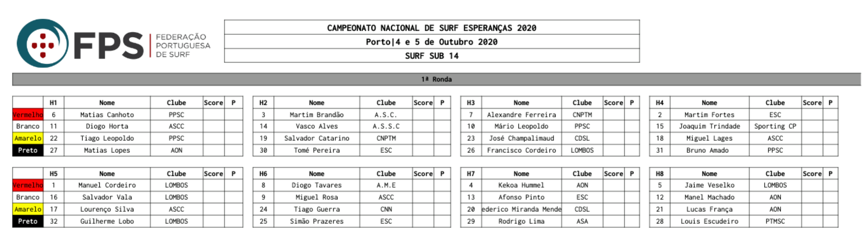This screenshot has width=868, height=228.
Task: Click the Clube column header of H4
Action: [775, 103]
